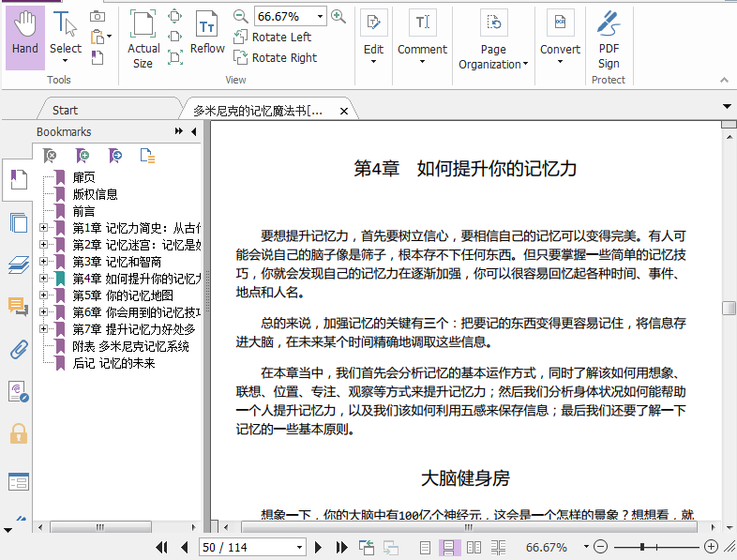Toggle continuous page view mode
Viewport: 737px width, 560px height.
pyautogui.click(x=449, y=547)
